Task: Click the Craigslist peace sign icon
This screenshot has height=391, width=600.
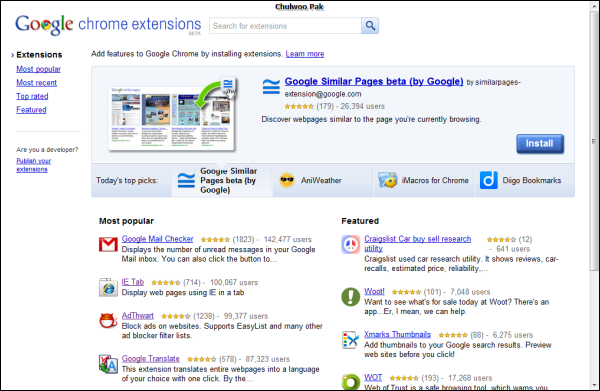Action: 351,244
